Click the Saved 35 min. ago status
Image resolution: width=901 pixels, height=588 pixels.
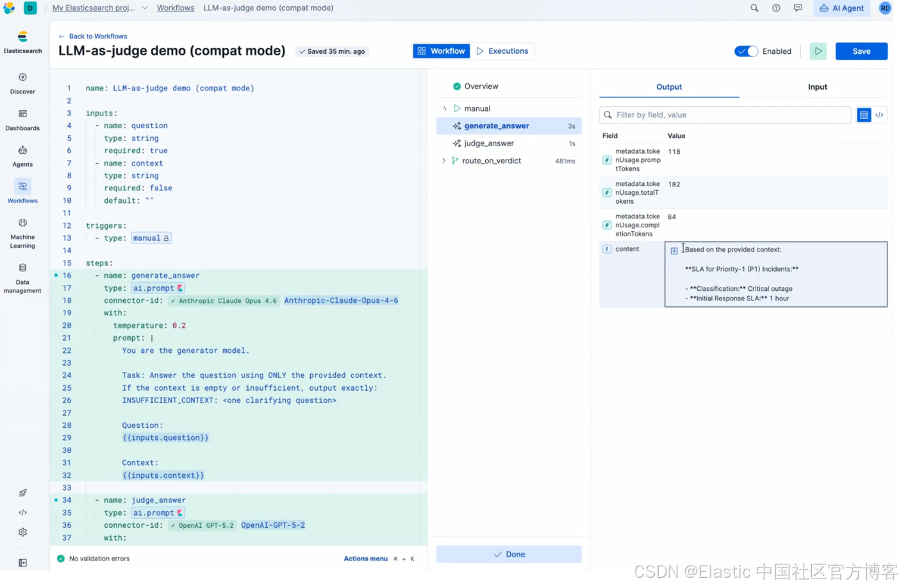(332, 51)
